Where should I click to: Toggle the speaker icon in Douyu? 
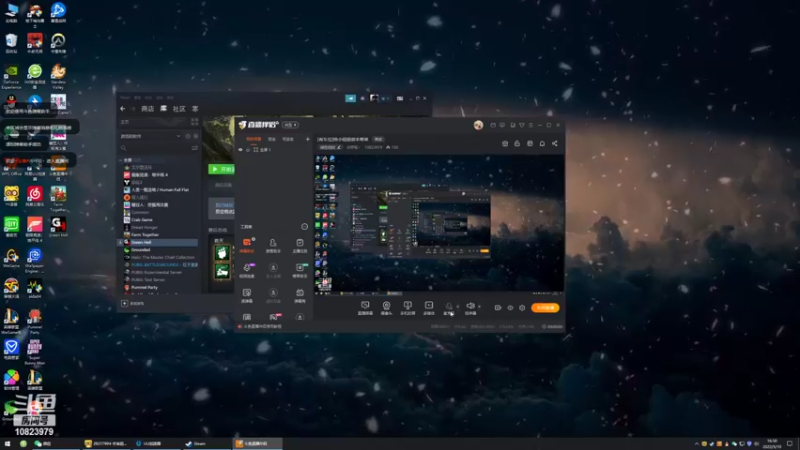coord(470,307)
